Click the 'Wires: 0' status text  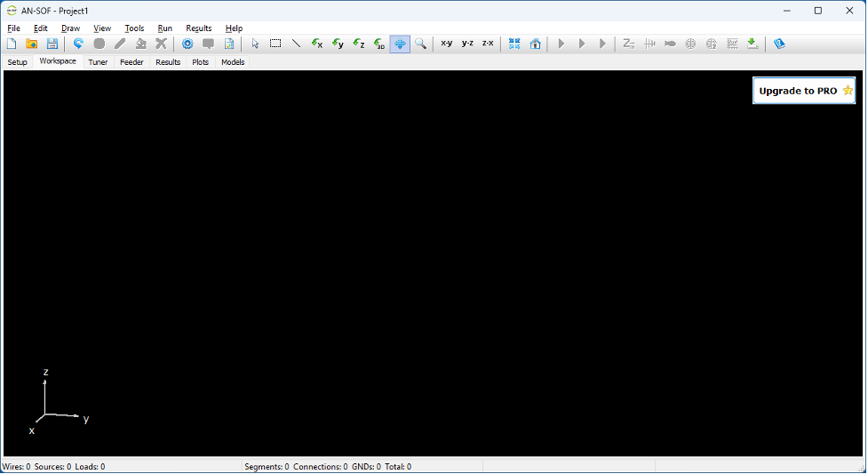tap(17, 467)
